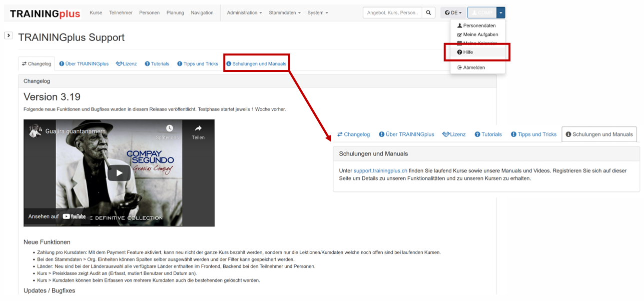Screen dimensions: 644x301
Task: Click the sentence Folgende neue Funktionen und Bugfixes
Action: 155,109
